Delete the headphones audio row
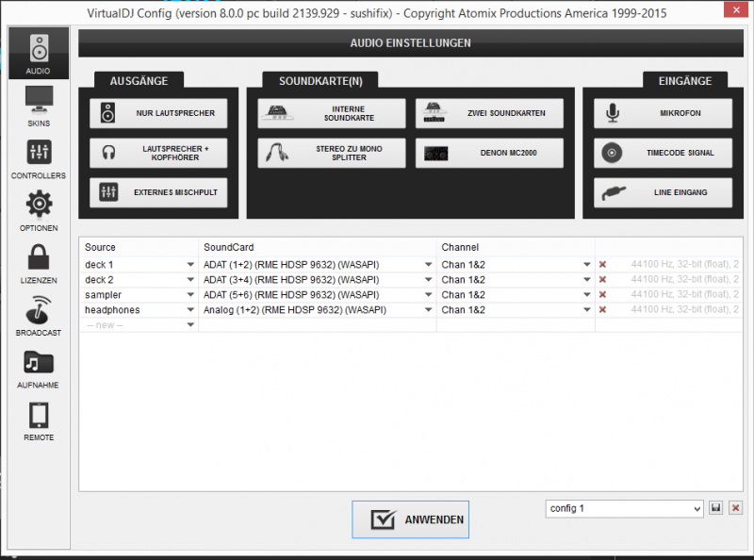The image size is (754, 560). point(602,310)
